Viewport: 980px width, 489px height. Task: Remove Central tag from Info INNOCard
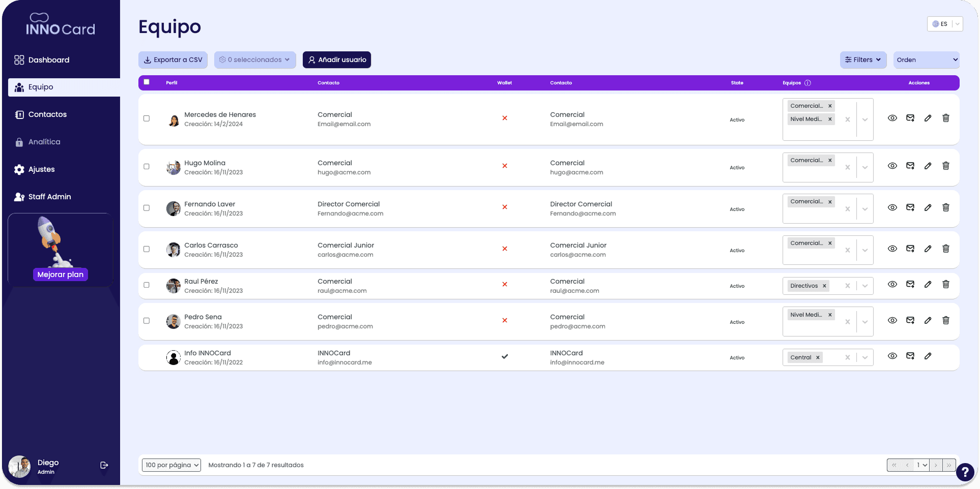tap(818, 357)
